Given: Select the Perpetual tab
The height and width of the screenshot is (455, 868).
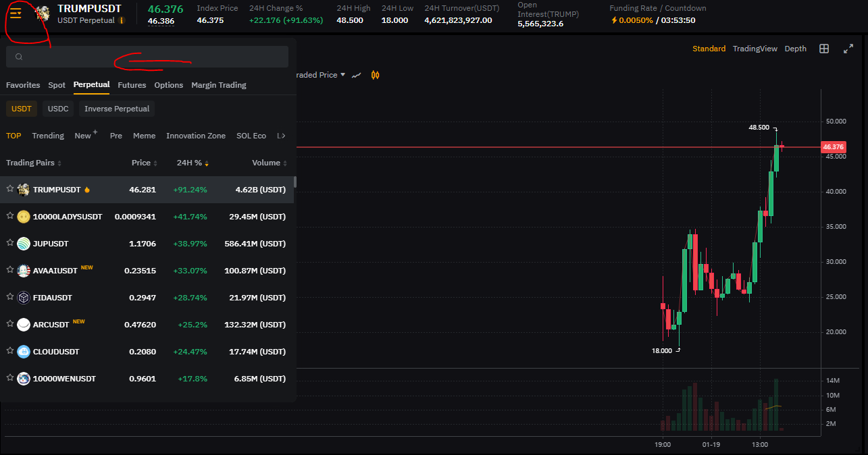Looking at the screenshot, I should pyautogui.click(x=91, y=85).
